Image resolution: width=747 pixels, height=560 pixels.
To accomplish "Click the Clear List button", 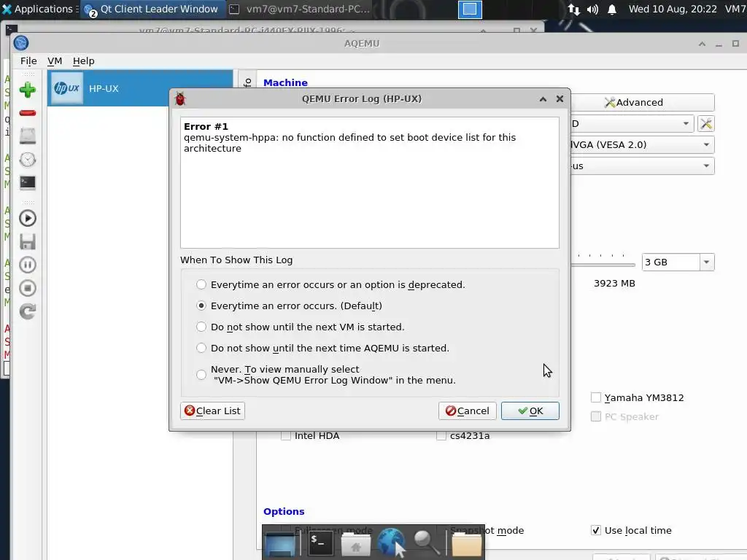I will click(212, 411).
